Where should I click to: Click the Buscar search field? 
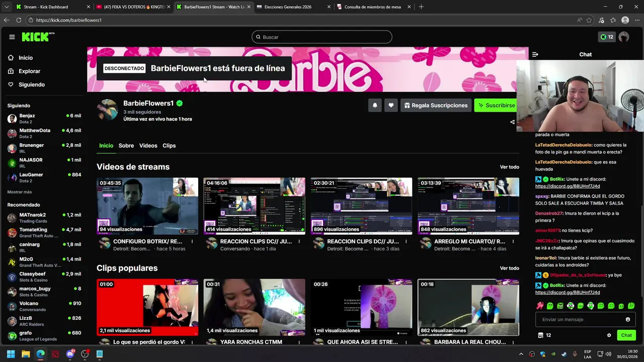(322, 37)
